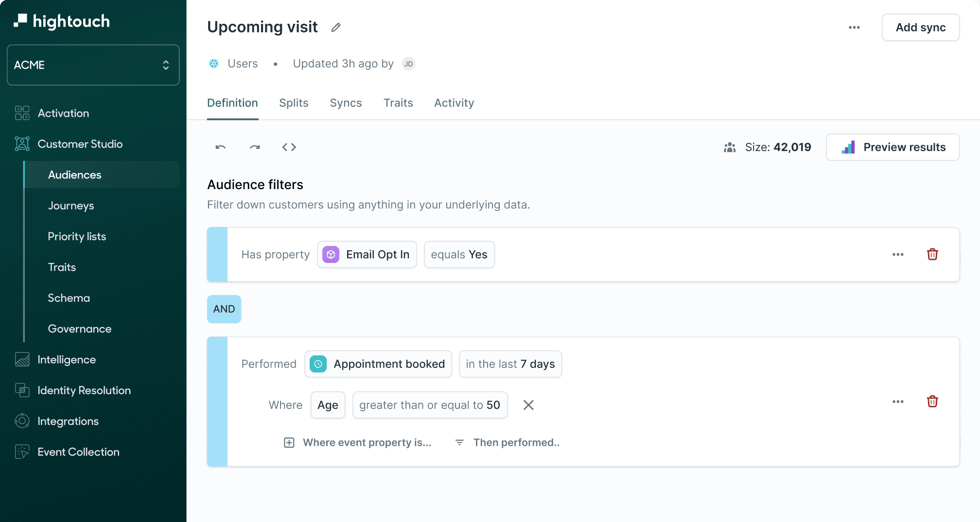Delete the Email Opt In filter via trash icon
980x522 pixels.
[932, 254]
